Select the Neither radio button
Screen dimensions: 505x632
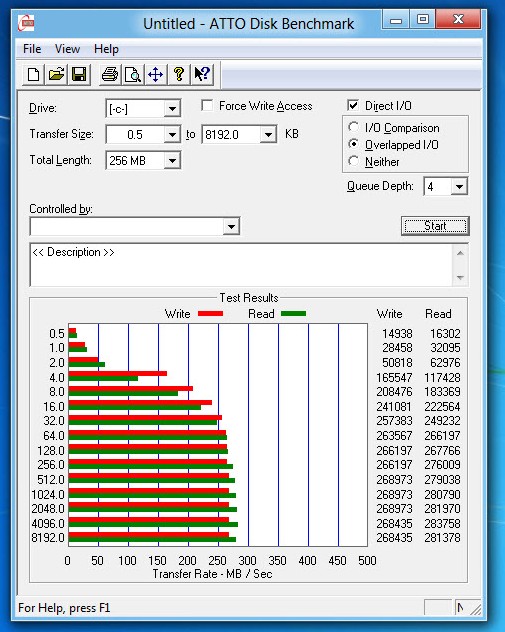tap(353, 161)
